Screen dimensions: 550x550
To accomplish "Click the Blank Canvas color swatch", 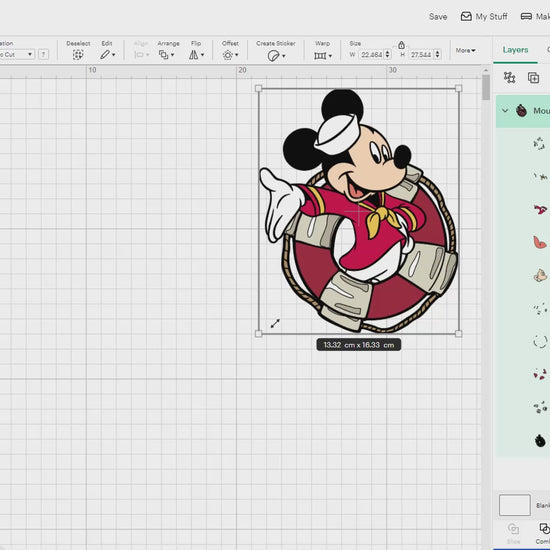I will click(x=515, y=505).
